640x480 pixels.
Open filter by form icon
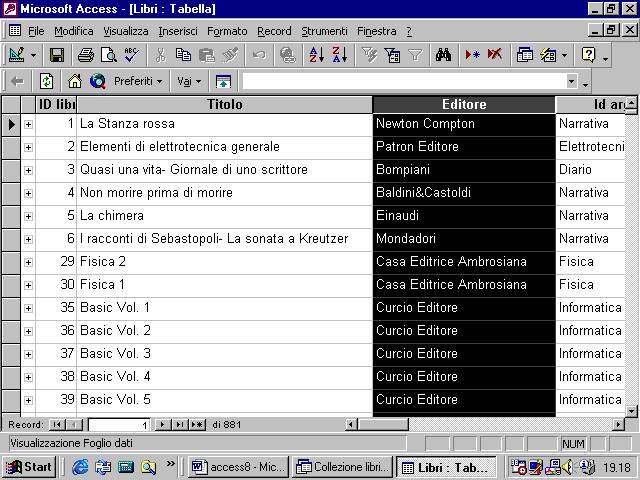pyautogui.click(x=392, y=55)
